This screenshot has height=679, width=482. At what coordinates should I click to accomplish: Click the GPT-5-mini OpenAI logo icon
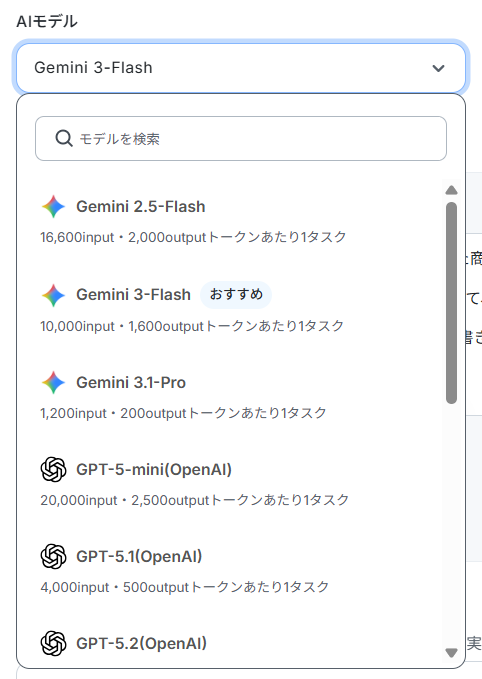click(x=53, y=469)
